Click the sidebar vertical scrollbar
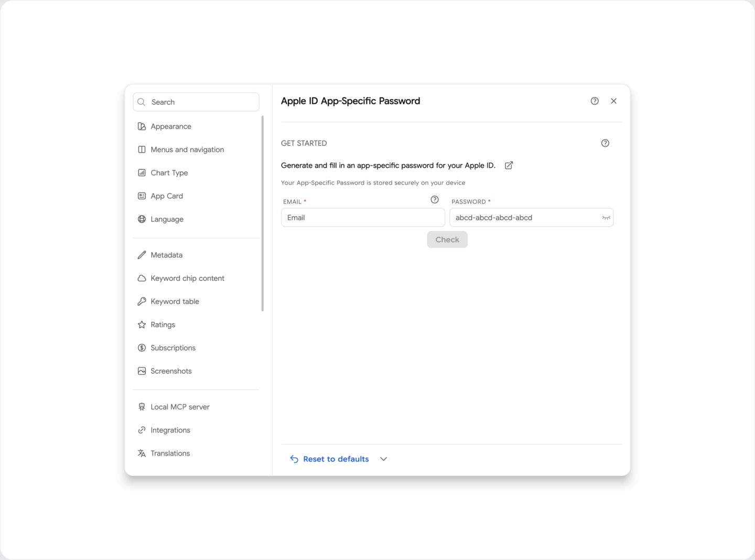 tap(262, 213)
